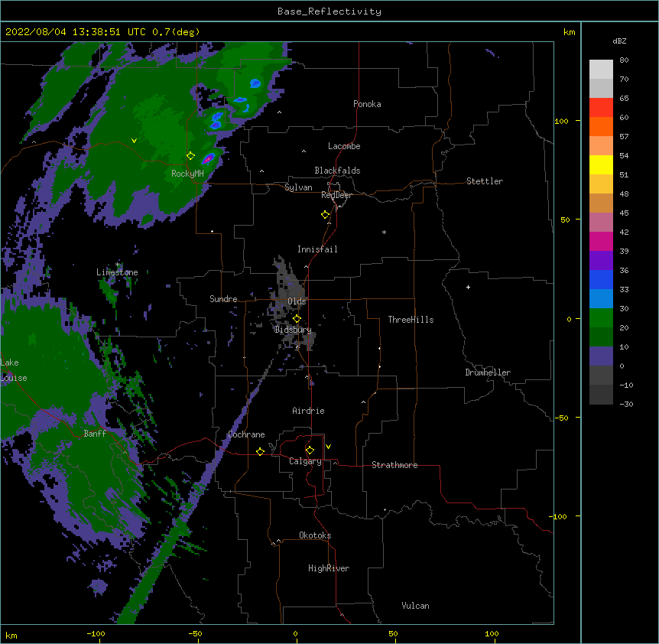
Task: Pick the magenta 42-39 dBZ legend swatch
Action: (601, 241)
